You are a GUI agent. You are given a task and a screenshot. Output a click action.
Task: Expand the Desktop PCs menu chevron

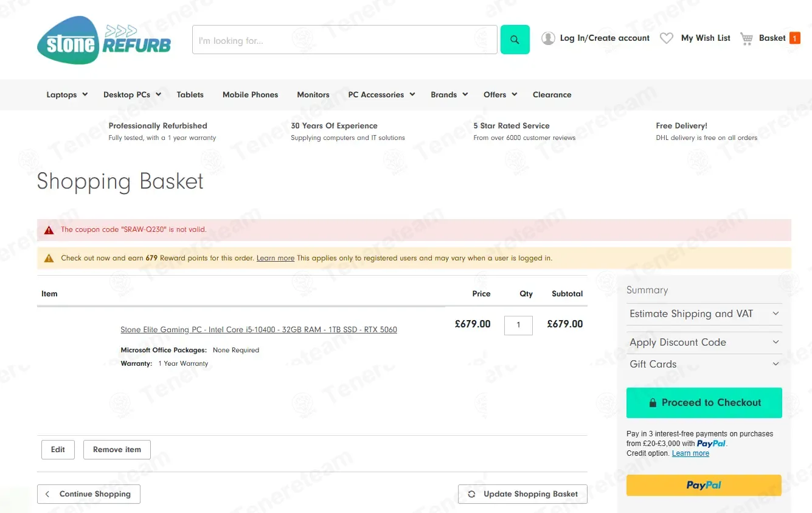click(158, 94)
